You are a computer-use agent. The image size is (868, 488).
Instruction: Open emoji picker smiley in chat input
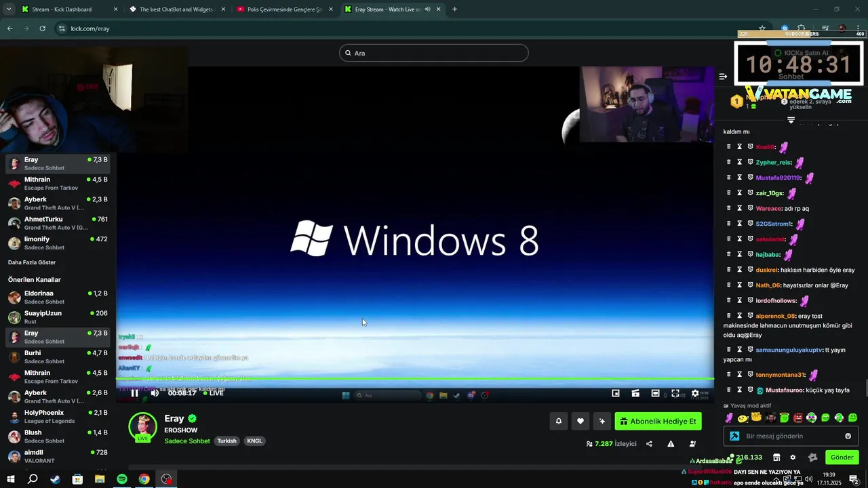[x=848, y=436]
